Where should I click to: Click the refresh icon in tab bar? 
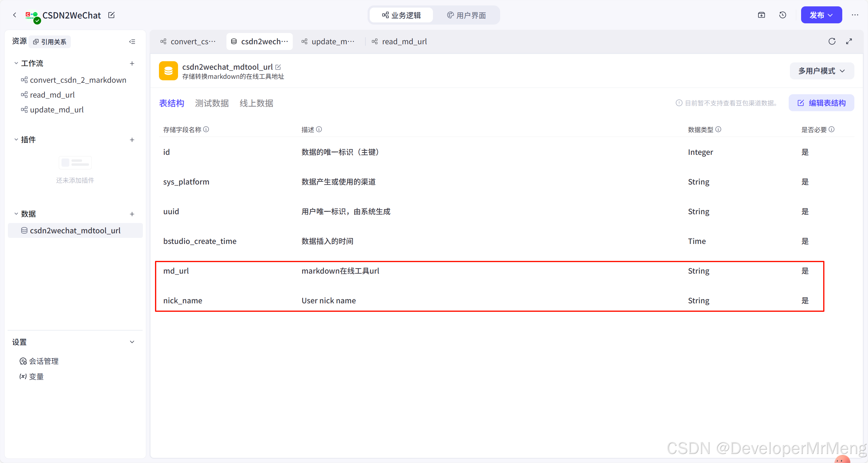click(x=832, y=41)
